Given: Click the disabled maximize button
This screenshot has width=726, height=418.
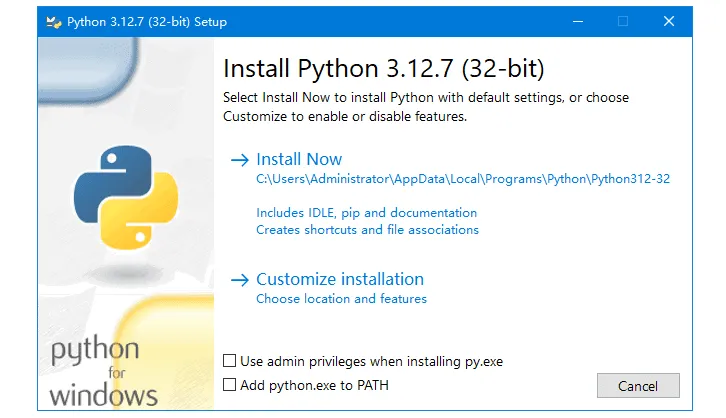Looking at the screenshot, I should tap(623, 21).
